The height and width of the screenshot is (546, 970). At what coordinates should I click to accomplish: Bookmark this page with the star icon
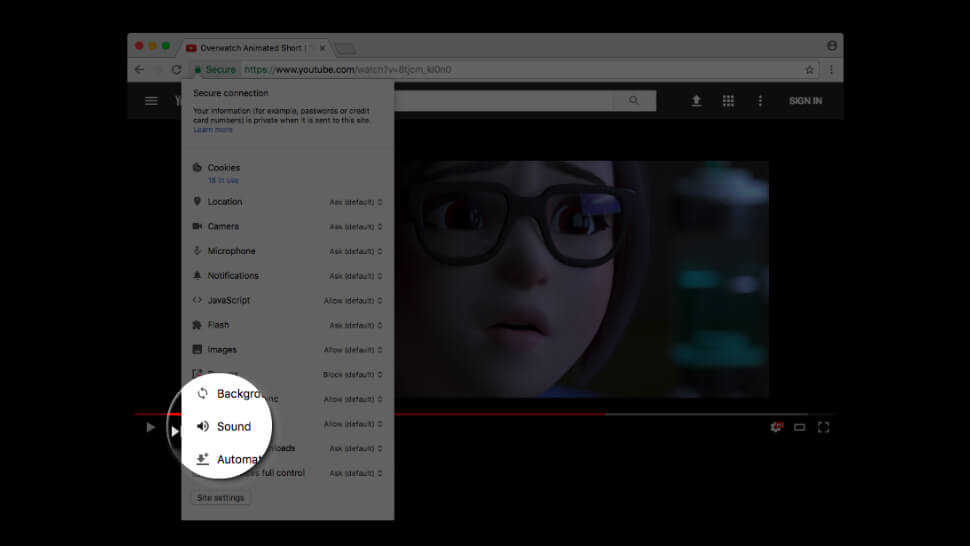coord(809,69)
